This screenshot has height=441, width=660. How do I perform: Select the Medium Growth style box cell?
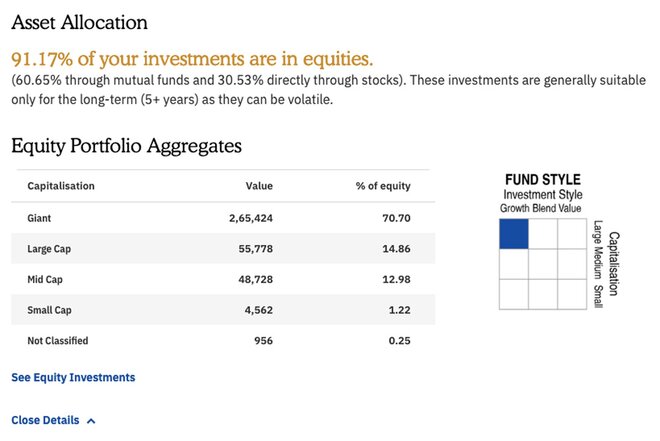[x=513, y=264]
